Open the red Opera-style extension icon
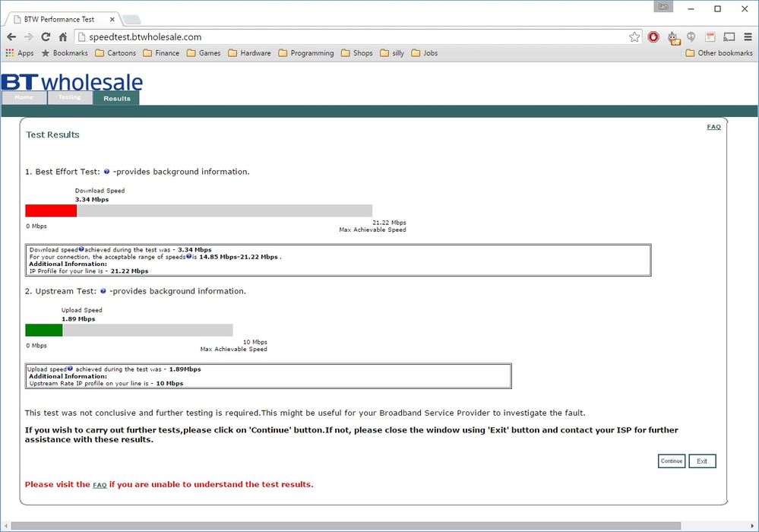The width and height of the screenshot is (759, 532). click(653, 36)
